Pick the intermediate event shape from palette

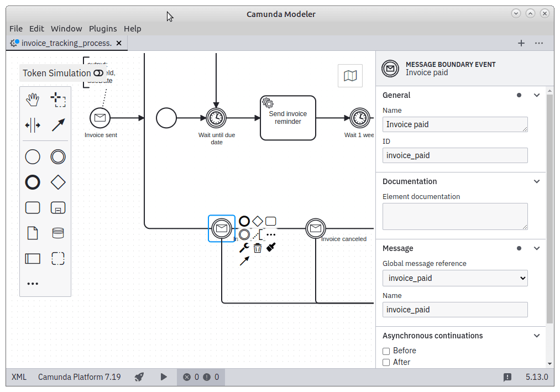(58, 157)
